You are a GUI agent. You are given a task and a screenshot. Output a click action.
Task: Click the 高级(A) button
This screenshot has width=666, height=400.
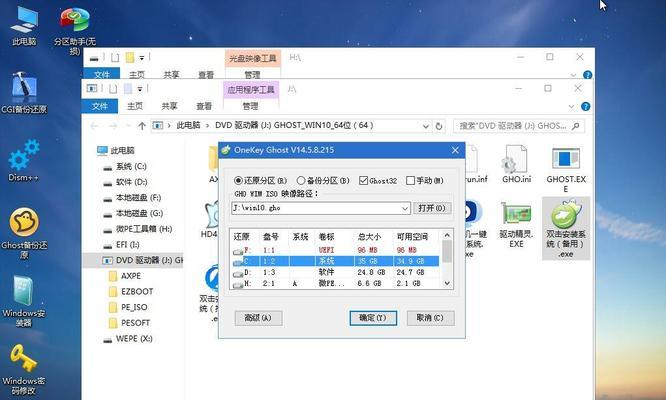[x=258, y=318]
